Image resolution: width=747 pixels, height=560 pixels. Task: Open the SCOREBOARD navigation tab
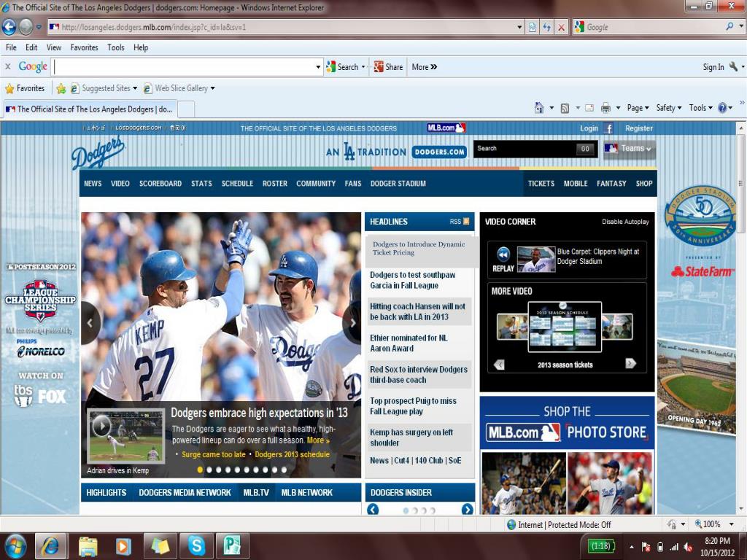click(x=160, y=183)
